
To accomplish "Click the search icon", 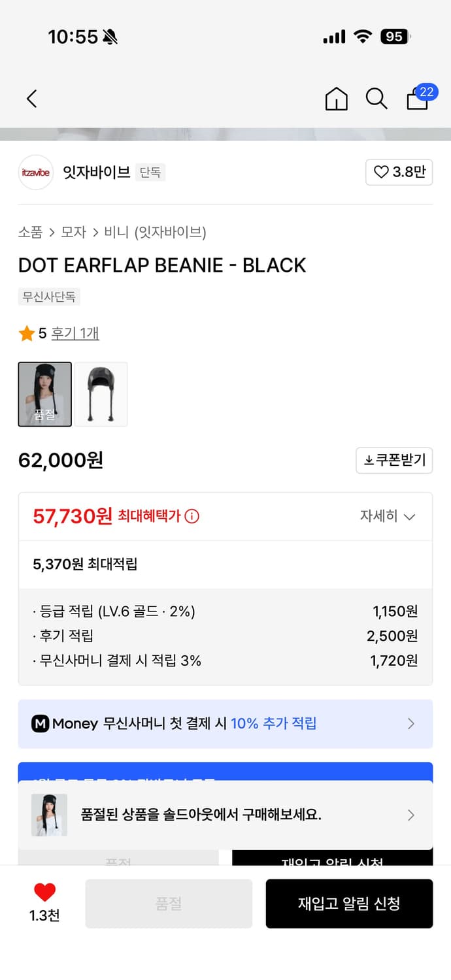I will (376, 99).
